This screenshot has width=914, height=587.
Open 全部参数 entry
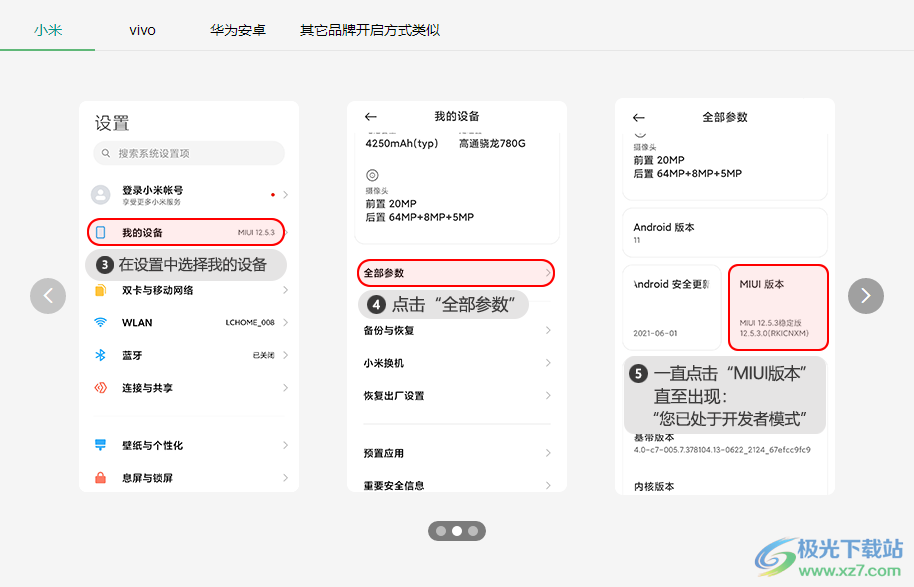(456, 273)
